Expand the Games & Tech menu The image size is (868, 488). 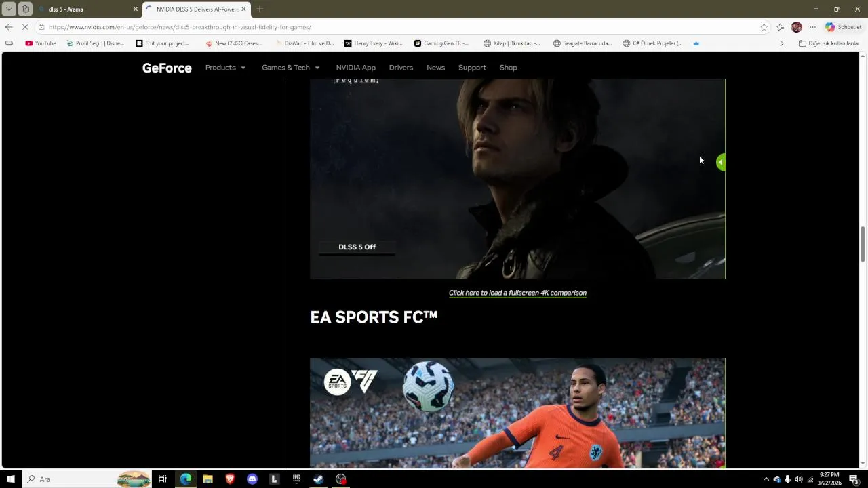coord(291,68)
